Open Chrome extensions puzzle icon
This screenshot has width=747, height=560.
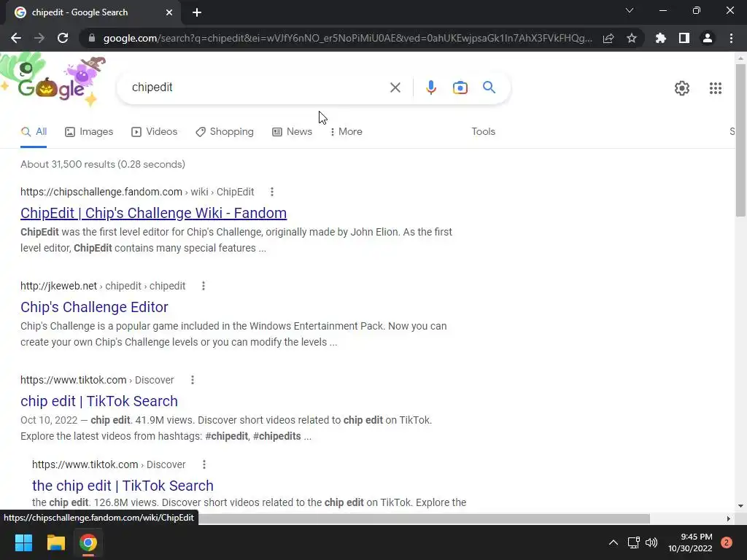[661, 38]
